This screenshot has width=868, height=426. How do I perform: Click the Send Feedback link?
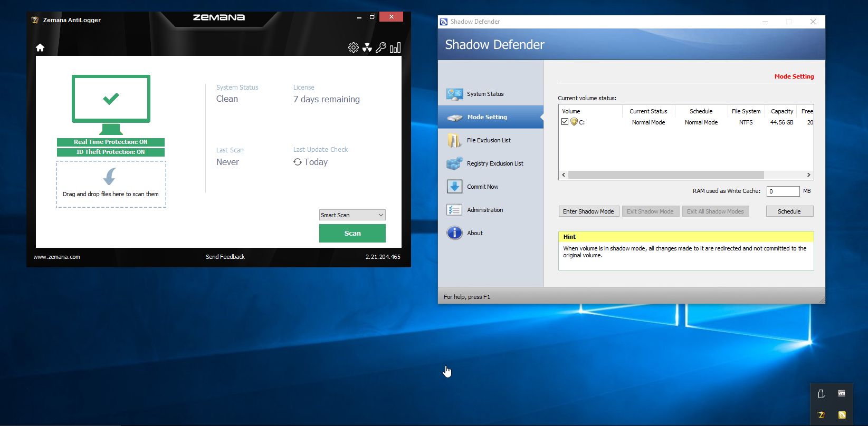[225, 257]
